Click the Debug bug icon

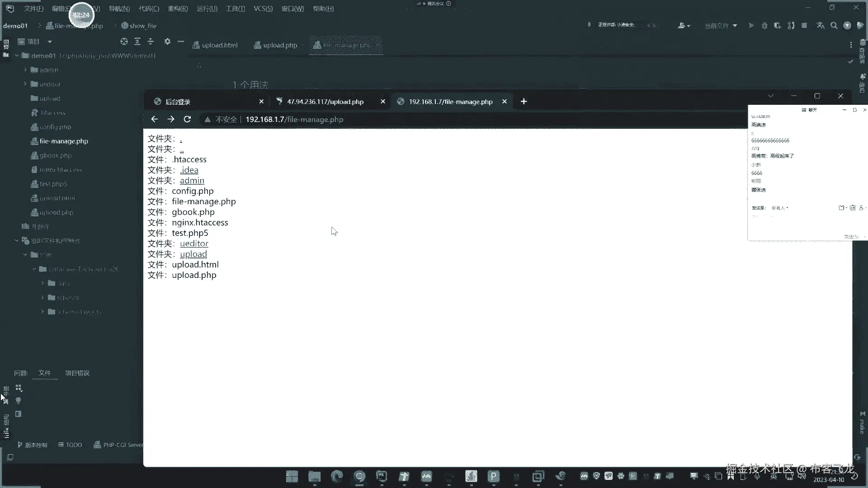click(764, 26)
